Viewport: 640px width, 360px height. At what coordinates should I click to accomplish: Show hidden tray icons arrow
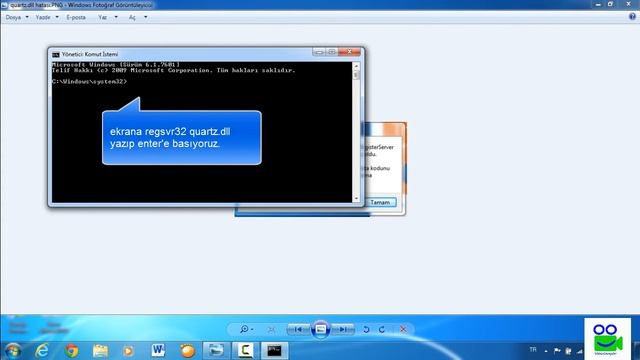click(x=546, y=351)
